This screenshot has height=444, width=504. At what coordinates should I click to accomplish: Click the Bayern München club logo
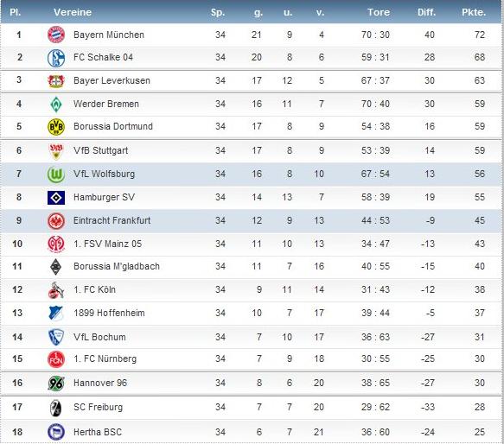click(x=56, y=35)
